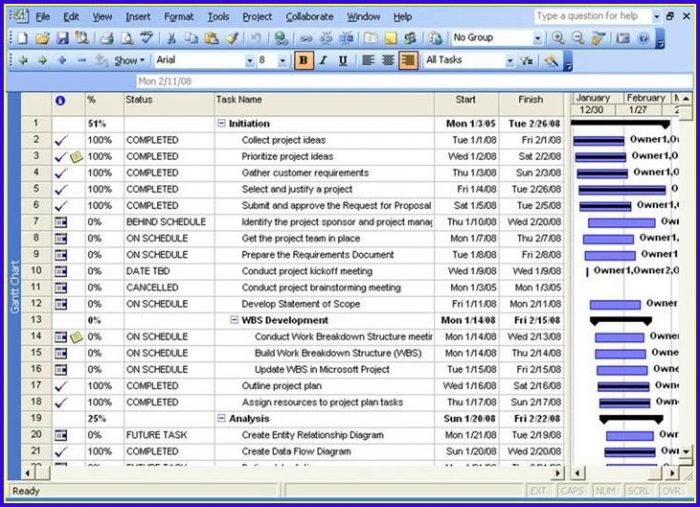Click the Copy icon in the toolbar

pos(191,38)
